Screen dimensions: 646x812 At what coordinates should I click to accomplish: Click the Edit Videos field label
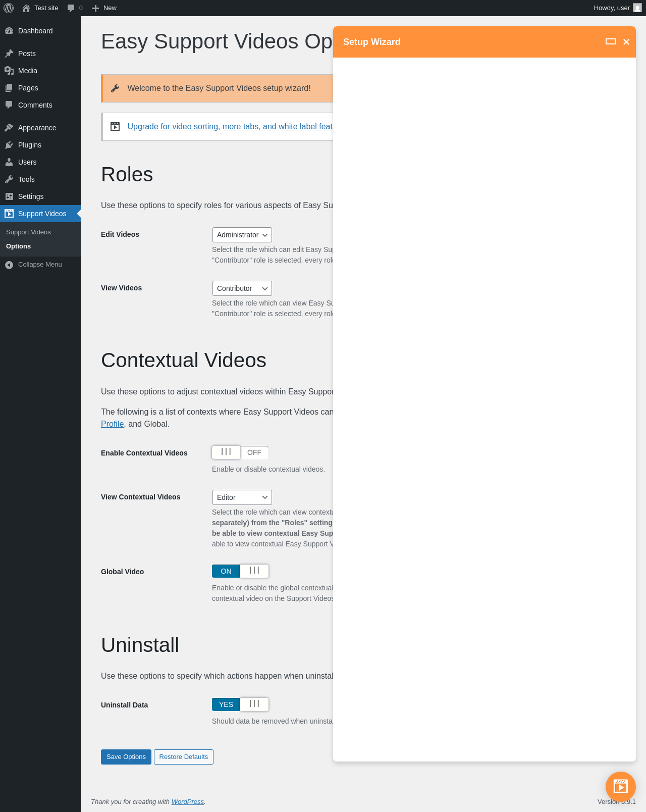120,234
